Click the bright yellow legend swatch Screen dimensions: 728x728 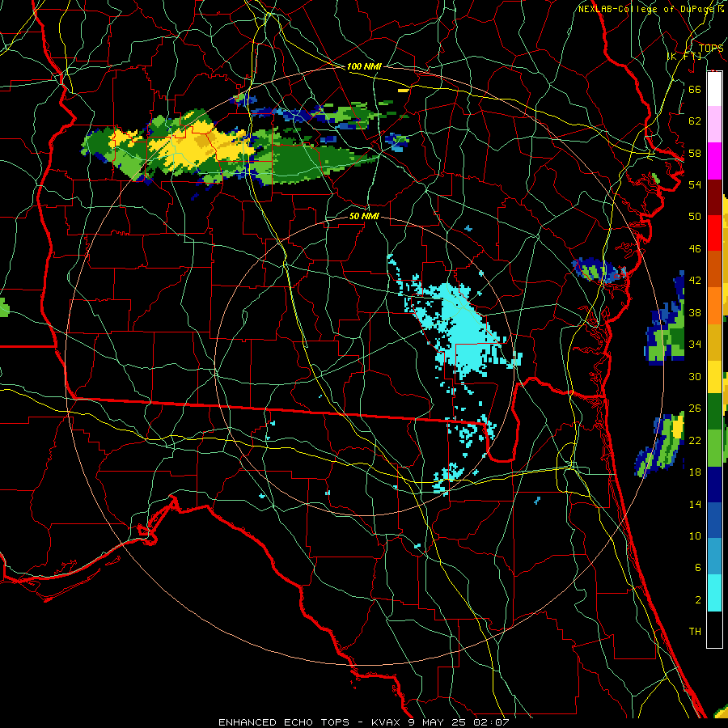pos(714,376)
